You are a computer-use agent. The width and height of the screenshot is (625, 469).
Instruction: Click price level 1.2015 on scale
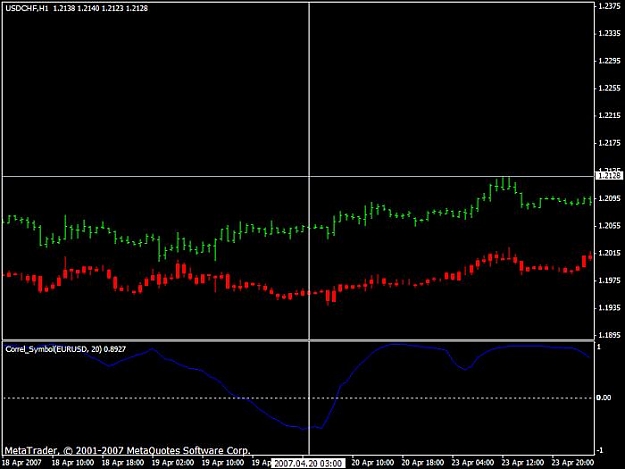pyautogui.click(x=610, y=253)
